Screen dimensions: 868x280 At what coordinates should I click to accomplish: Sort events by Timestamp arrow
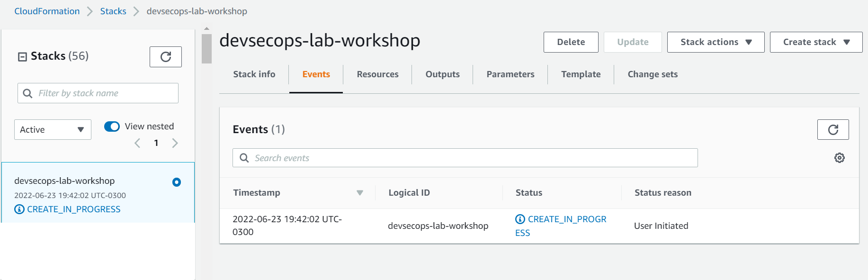pyautogui.click(x=360, y=193)
